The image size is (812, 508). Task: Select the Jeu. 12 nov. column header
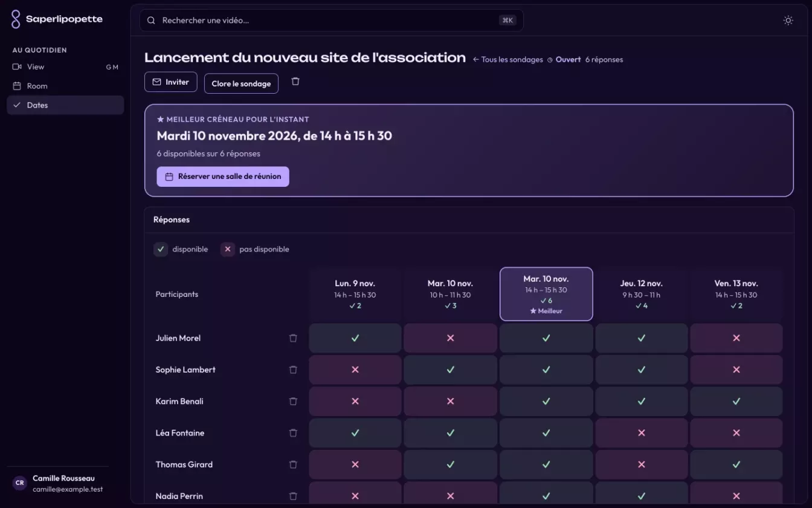(642, 294)
